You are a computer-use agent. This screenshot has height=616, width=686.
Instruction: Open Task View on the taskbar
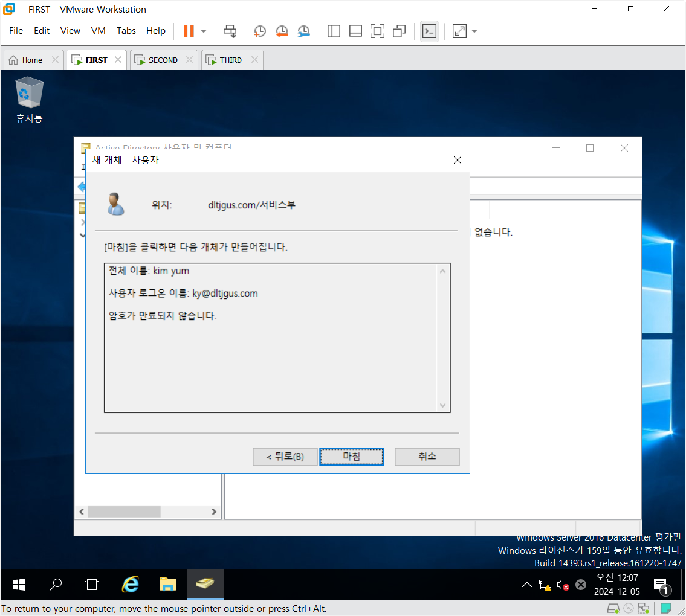click(92, 585)
